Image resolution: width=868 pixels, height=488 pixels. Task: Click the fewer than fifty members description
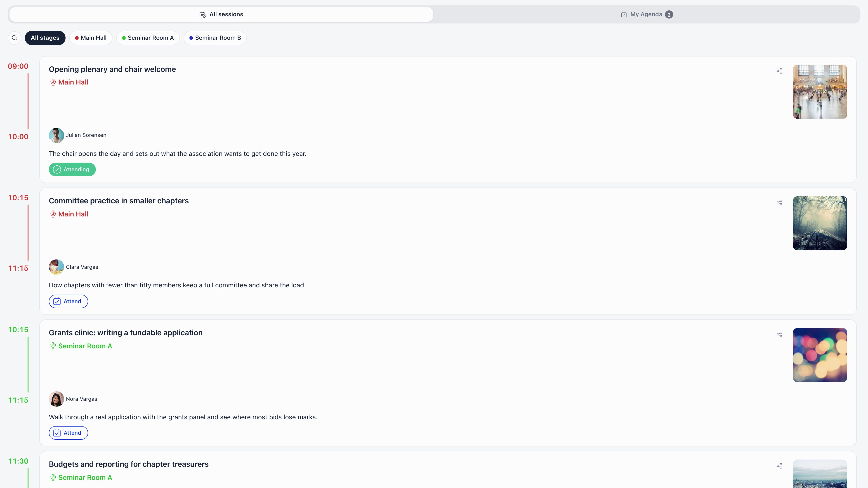point(177,286)
